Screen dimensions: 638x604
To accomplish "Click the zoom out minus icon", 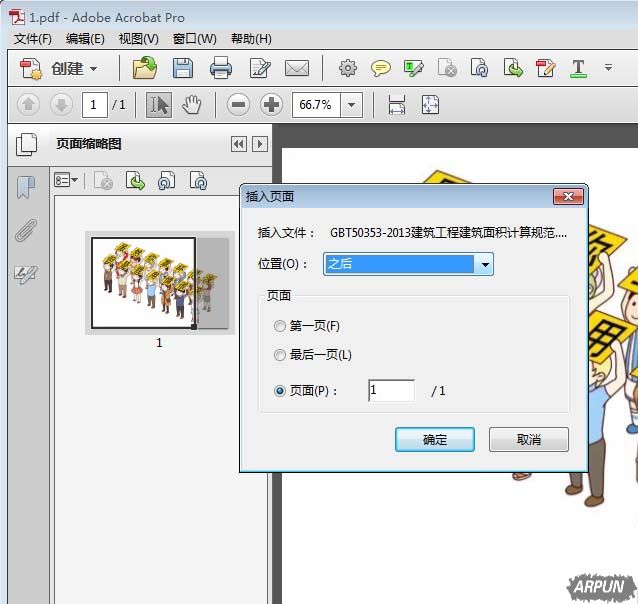I will point(238,105).
